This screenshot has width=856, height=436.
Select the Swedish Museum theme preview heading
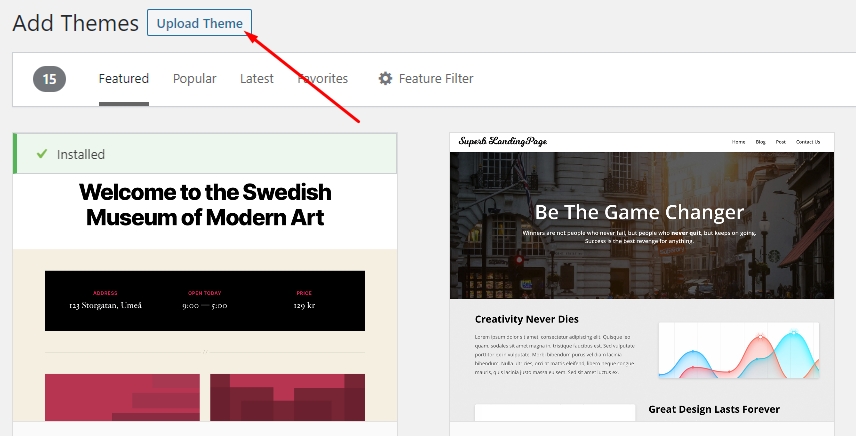(204, 204)
